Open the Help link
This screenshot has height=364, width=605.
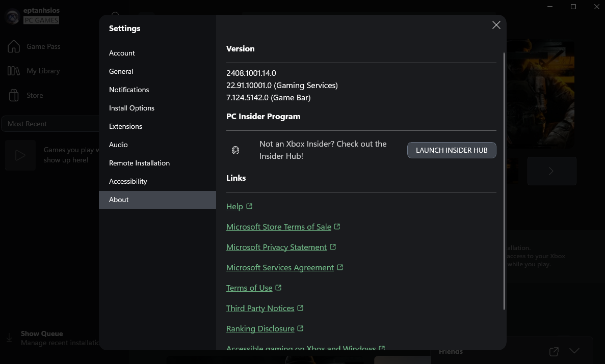pyautogui.click(x=234, y=207)
